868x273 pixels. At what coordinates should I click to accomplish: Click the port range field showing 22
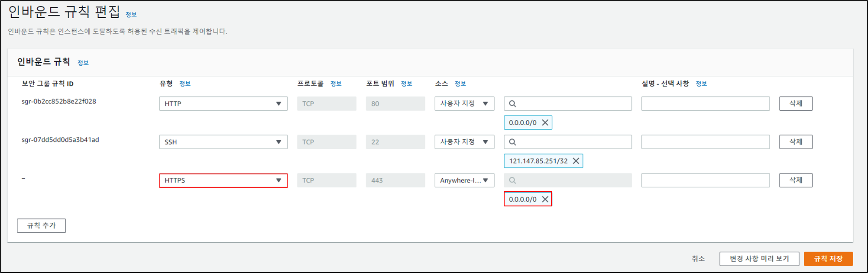[x=395, y=142]
